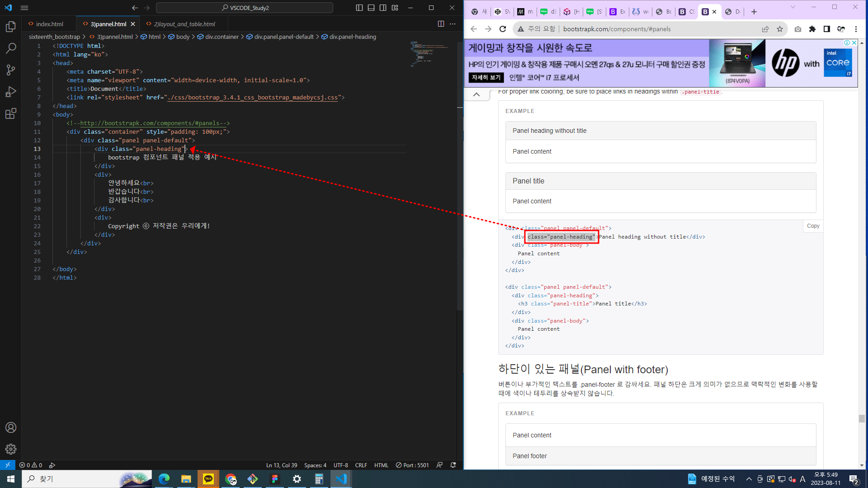868x488 pixels.
Task: Open the Explorer view in activity bar
Action: click(x=11, y=27)
